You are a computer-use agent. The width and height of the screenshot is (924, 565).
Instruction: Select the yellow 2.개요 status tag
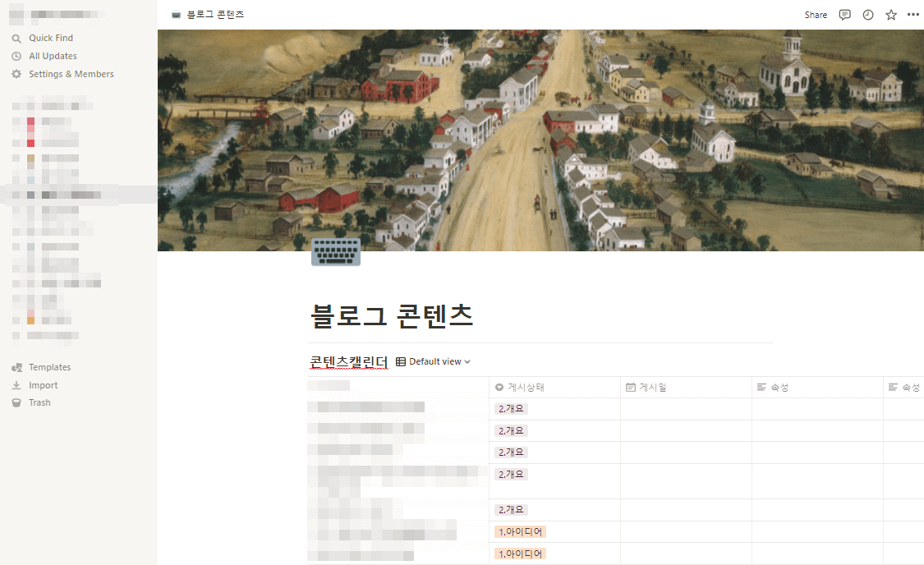click(x=511, y=407)
